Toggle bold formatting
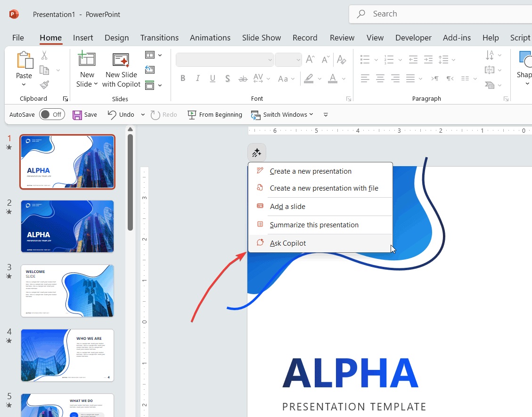Image resolution: width=532 pixels, height=417 pixels. coord(183,78)
